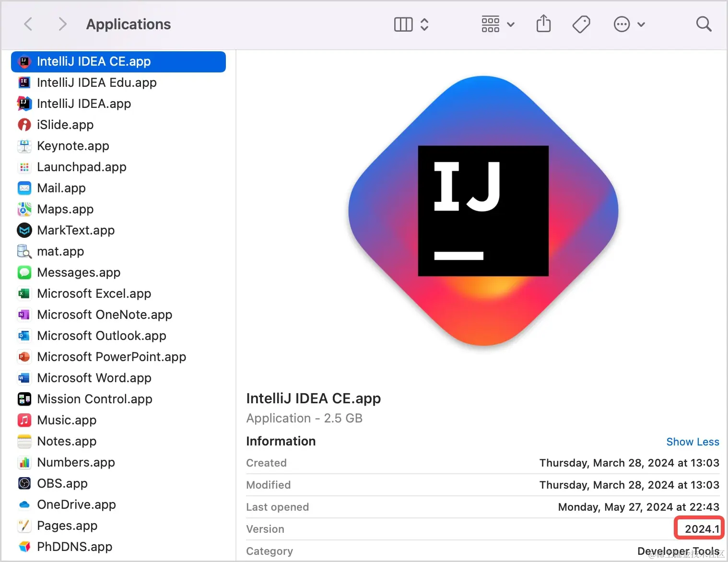Click the Notes.app icon

[24, 441]
